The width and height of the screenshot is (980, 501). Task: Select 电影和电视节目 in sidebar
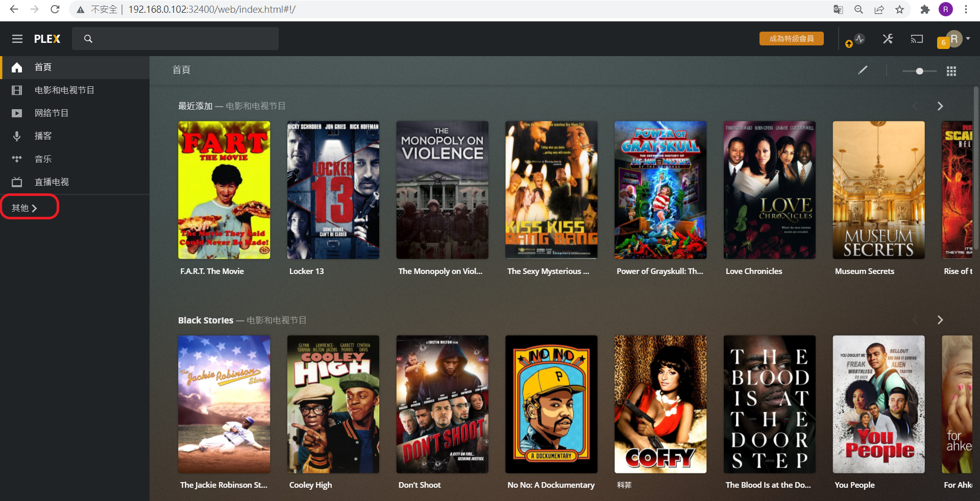click(x=64, y=90)
